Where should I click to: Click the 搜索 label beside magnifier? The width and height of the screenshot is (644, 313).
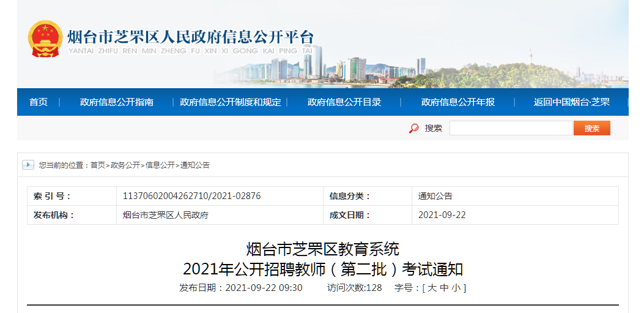point(433,129)
